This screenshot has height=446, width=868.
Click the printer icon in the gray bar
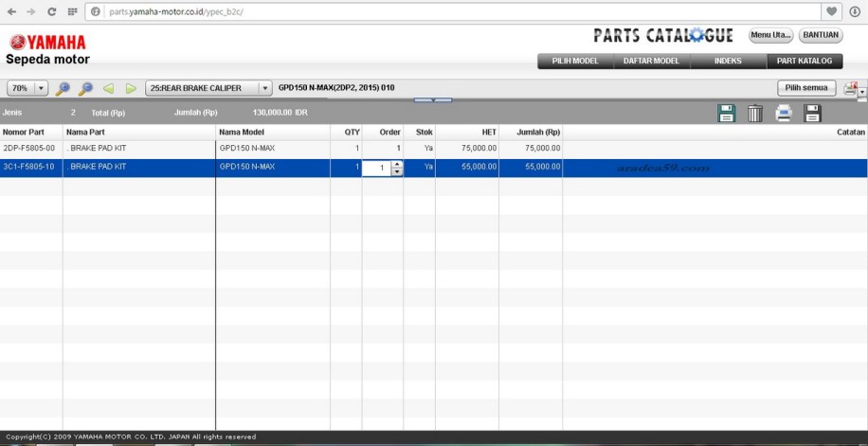[x=784, y=114]
